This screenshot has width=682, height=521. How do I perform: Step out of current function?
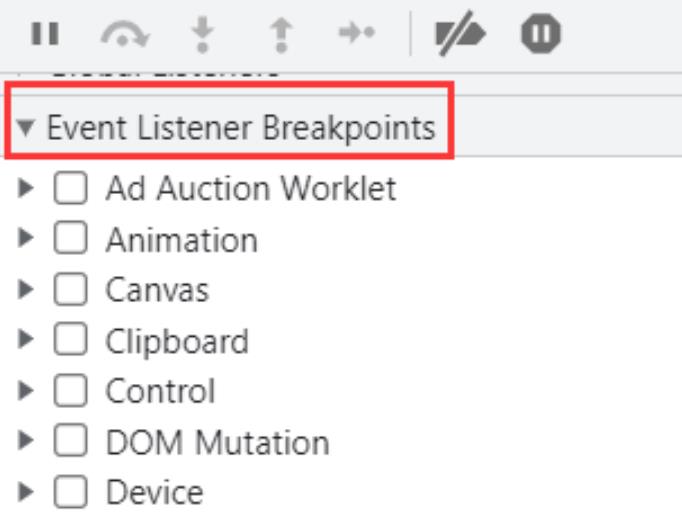pyautogui.click(x=281, y=34)
